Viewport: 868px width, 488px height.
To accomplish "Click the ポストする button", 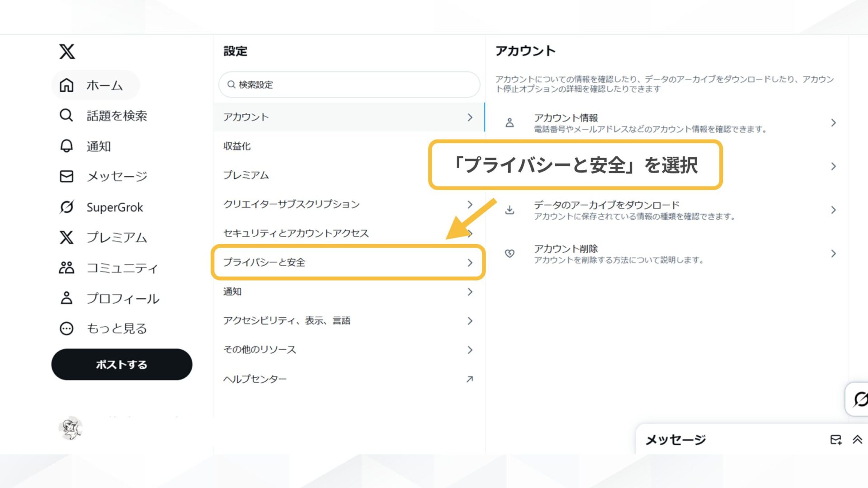I will [122, 364].
